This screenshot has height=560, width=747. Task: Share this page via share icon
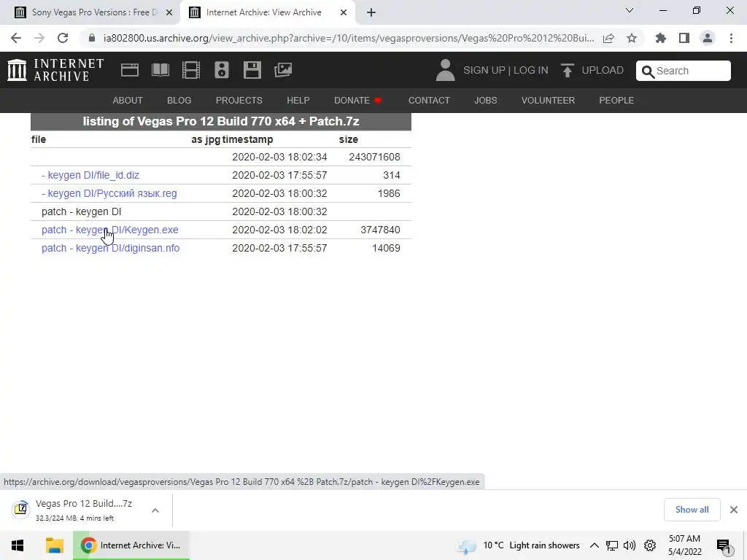(x=608, y=38)
